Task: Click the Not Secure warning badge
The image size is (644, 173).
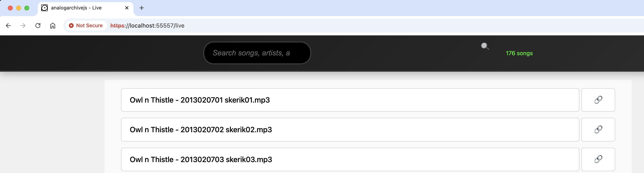Action: click(x=86, y=26)
